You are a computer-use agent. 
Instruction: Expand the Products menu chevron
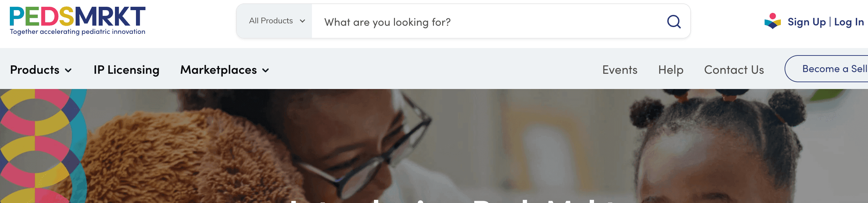point(68,70)
